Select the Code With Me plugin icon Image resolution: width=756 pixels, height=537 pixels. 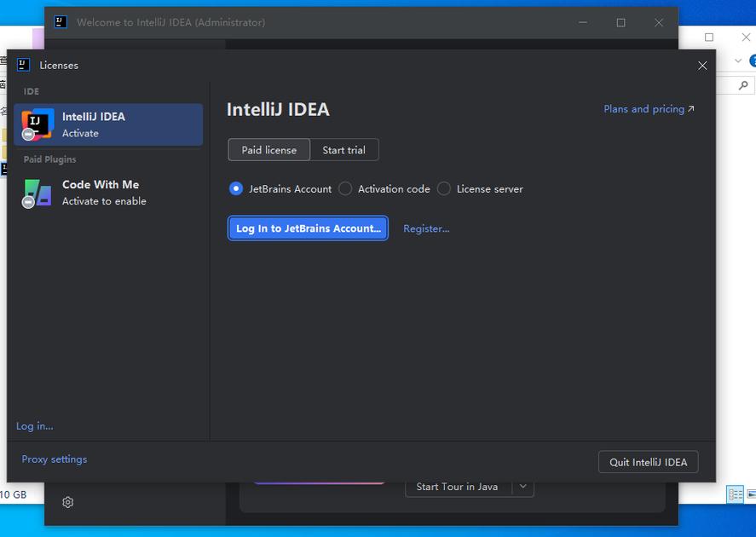pos(38,193)
